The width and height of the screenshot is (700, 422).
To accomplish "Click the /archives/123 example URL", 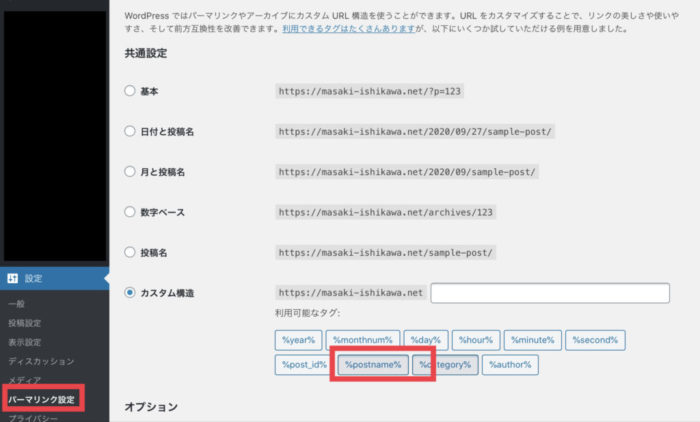I will tap(385, 212).
